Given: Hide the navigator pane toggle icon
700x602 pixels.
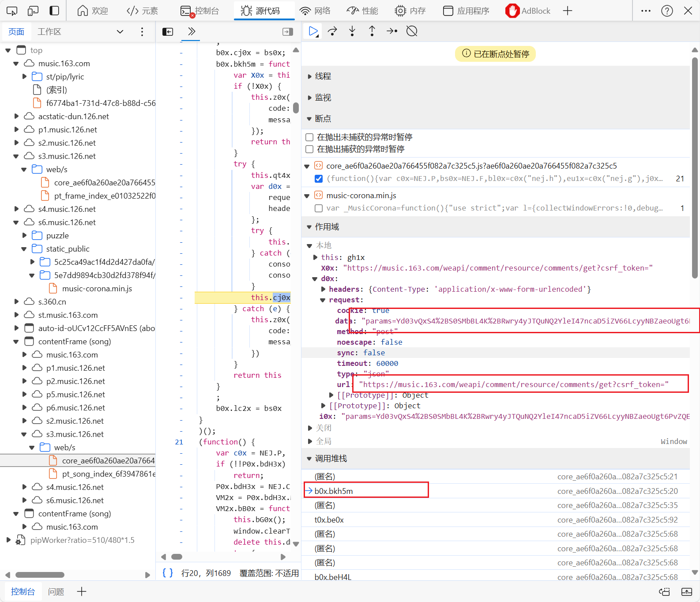Looking at the screenshot, I should [168, 32].
